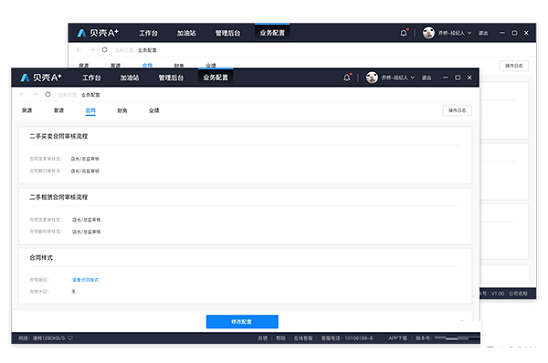
Task: Click the 贝壳A+ logo in the back window
Action: pyautogui.click(x=98, y=33)
